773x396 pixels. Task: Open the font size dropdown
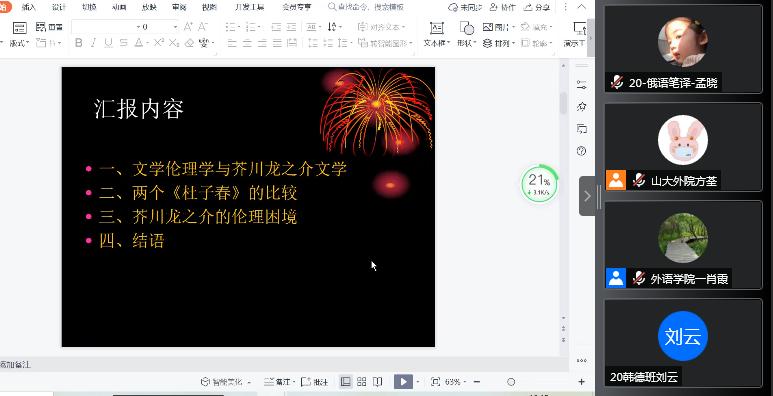175,27
